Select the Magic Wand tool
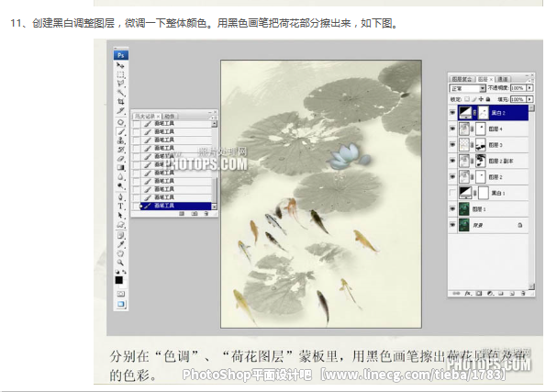The image size is (557, 392). click(120, 93)
